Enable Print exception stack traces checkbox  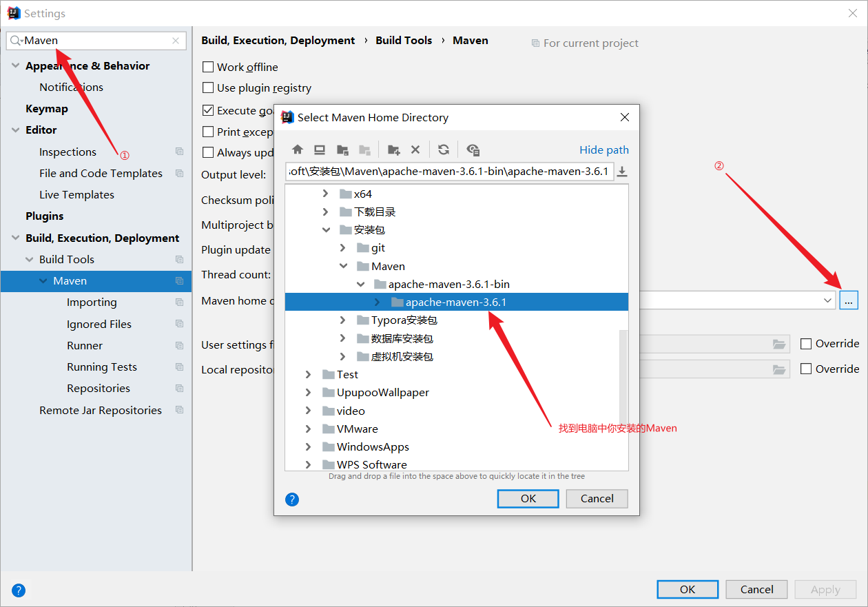click(x=208, y=132)
